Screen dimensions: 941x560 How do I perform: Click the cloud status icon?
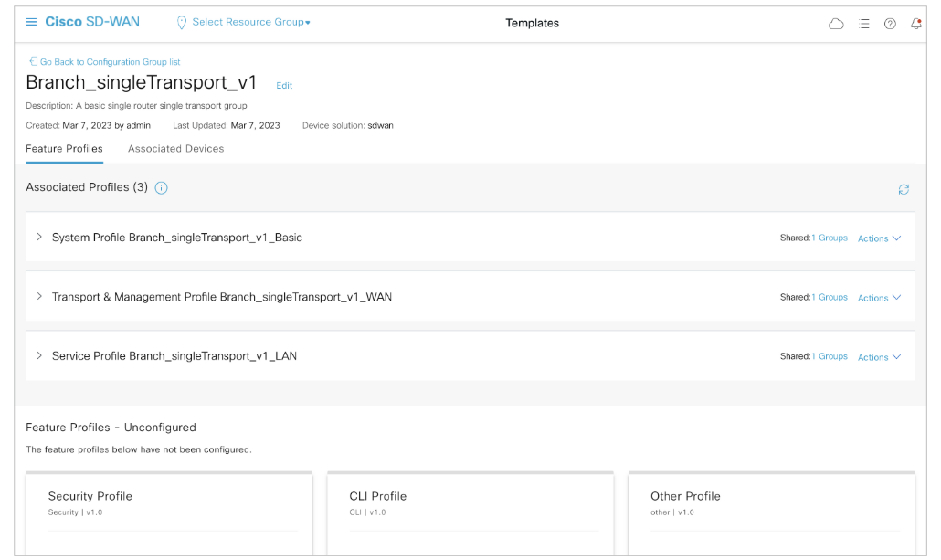click(x=836, y=24)
